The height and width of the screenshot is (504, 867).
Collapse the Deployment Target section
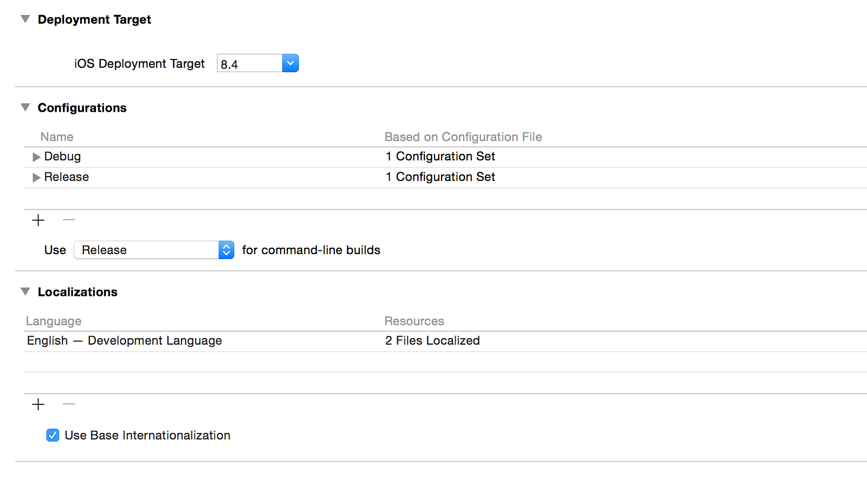[x=25, y=20]
